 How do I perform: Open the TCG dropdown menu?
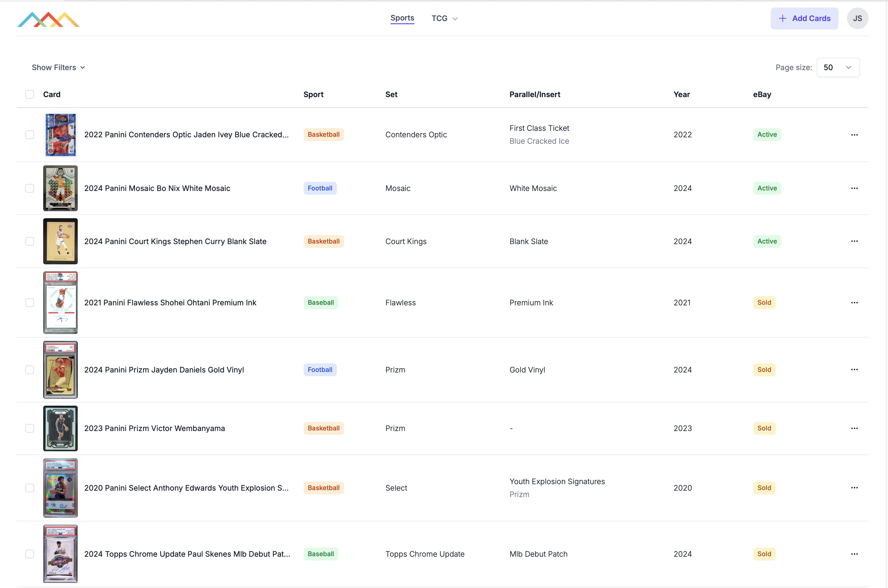coord(445,18)
